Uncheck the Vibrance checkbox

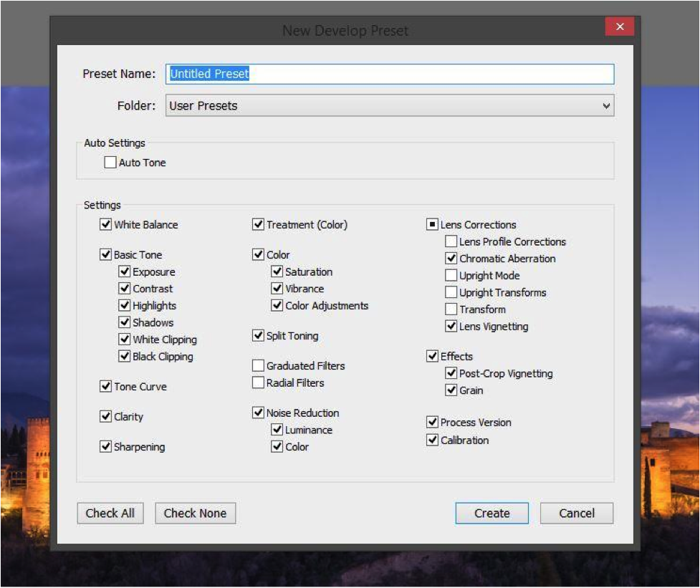point(277,288)
